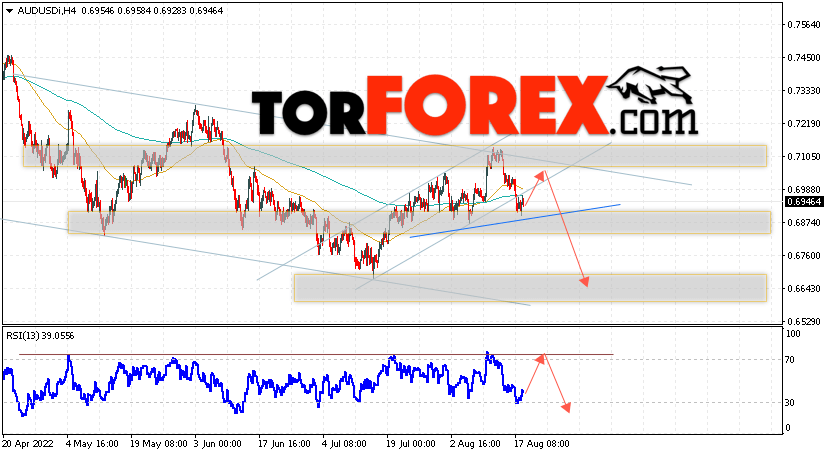828x455 pixels.
Task: Select price level 0.65290 on axis
Action: click(x=805, y=321)
